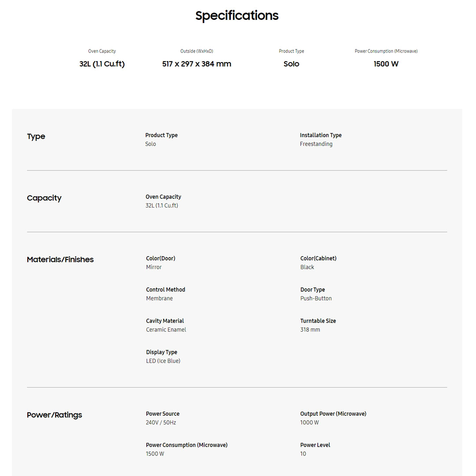Click the 318 mm turntable value
The image size is (476, 476).
pyautogui.click(x=310, y=330)
